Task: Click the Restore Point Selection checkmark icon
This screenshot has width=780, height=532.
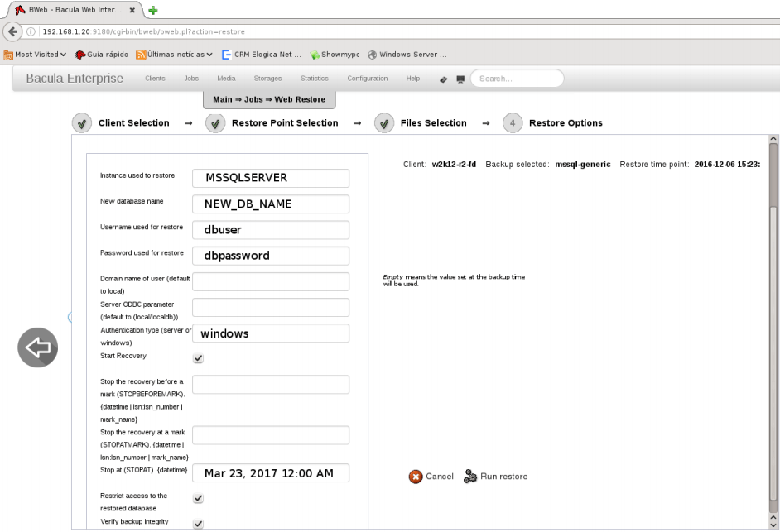Action: coord(215,123)
